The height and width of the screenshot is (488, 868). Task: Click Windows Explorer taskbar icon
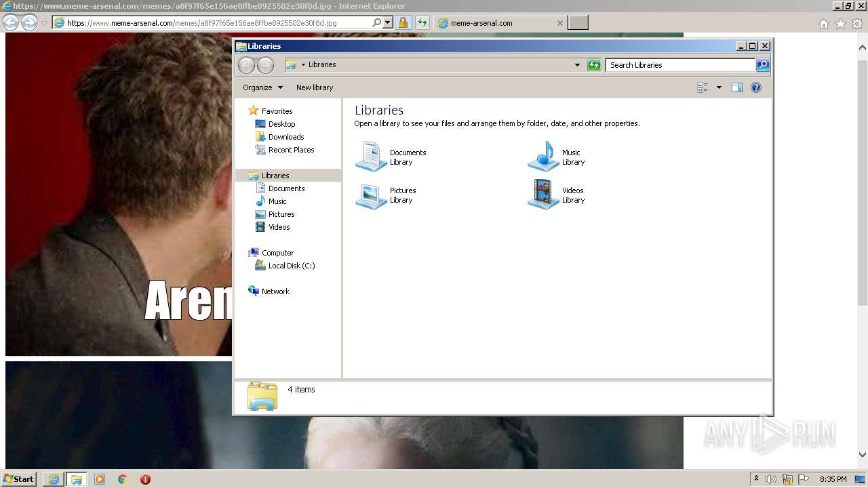[x=77, y=479]
